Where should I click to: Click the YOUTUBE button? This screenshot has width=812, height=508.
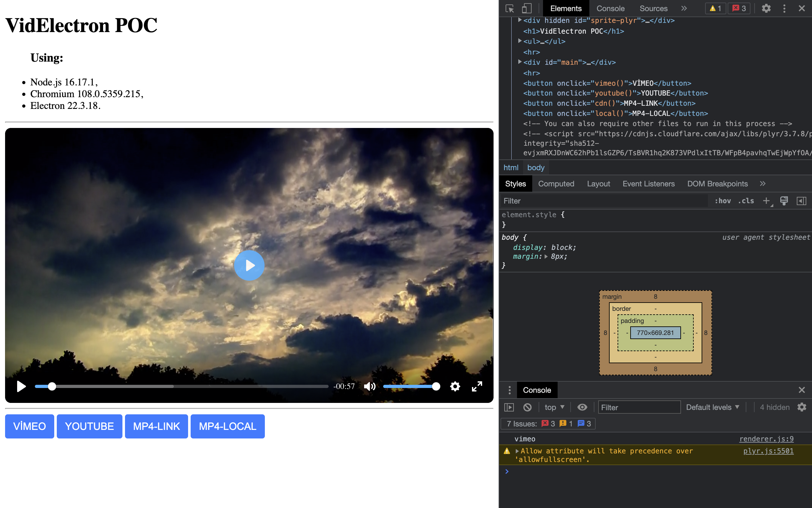tap(89, 426)
